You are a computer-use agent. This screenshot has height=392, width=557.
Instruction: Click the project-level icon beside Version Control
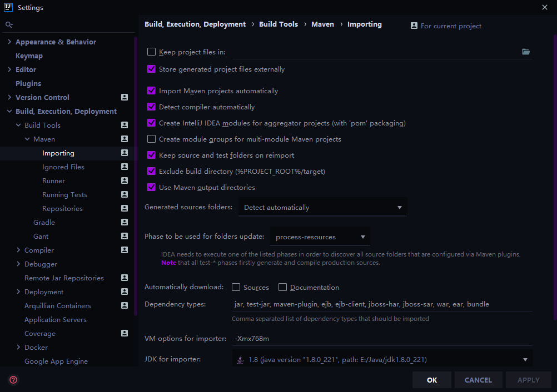tap(125, 97)
